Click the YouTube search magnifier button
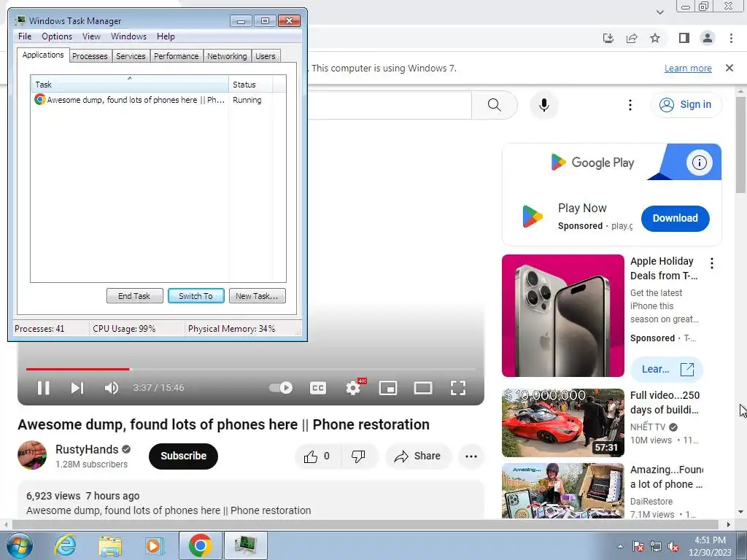 click(x=495, y=105)
